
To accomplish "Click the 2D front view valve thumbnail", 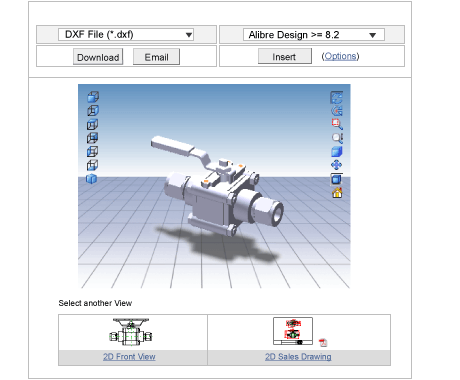I will [131, 332].
